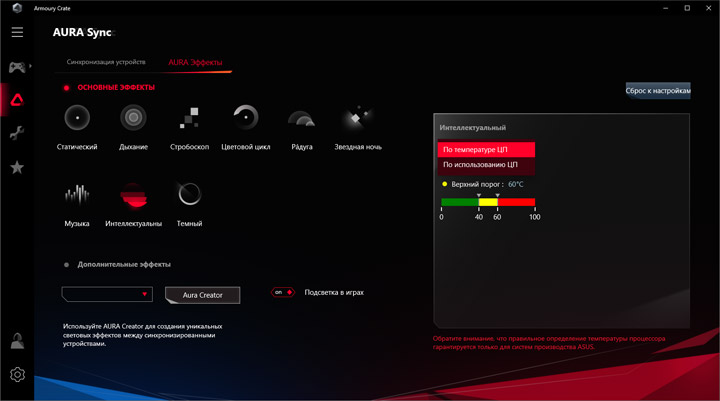The image size is (720, 401).
Task: Select the Дыхание breathing effect icon
Action: [133, 118]
